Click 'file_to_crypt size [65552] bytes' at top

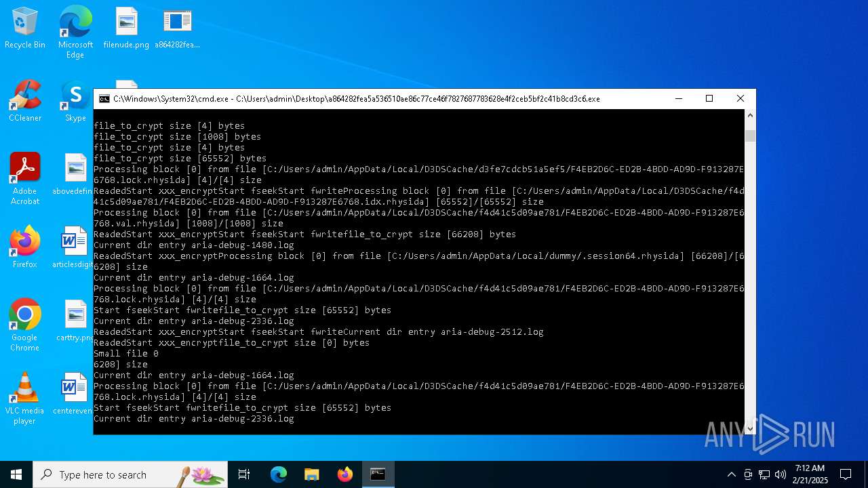pos(180,159)
